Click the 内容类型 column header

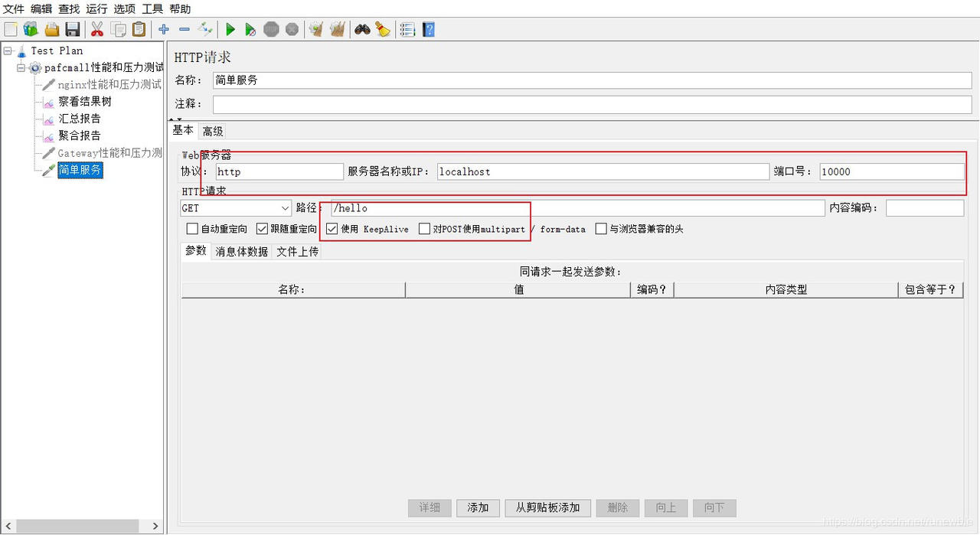tap(786, 289)
